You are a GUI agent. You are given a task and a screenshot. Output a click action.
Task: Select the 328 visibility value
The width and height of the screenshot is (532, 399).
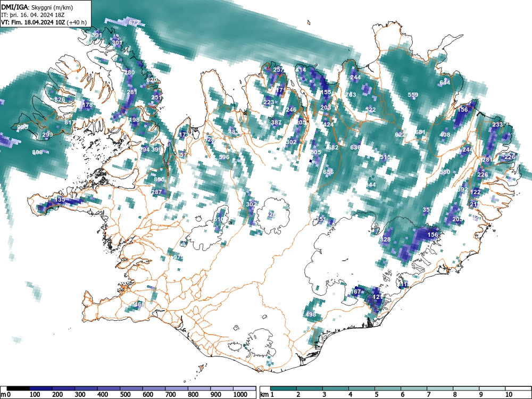tap(385, 239)
